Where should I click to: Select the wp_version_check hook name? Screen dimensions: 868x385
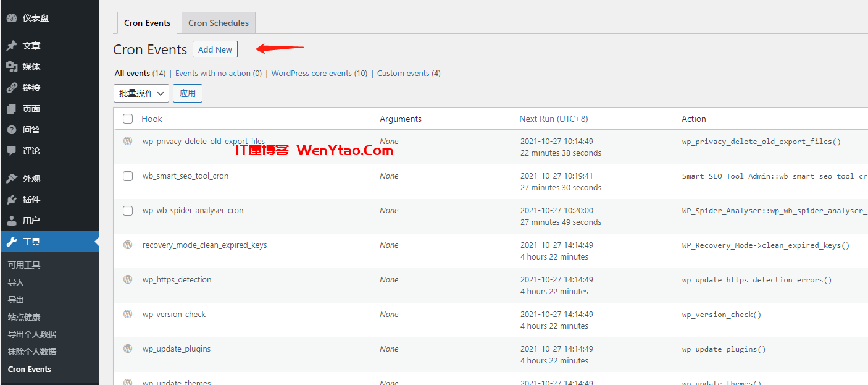[x=174, y=315]
